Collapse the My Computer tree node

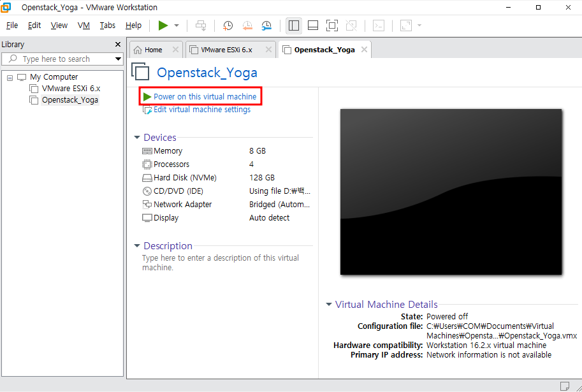[10, 78]
